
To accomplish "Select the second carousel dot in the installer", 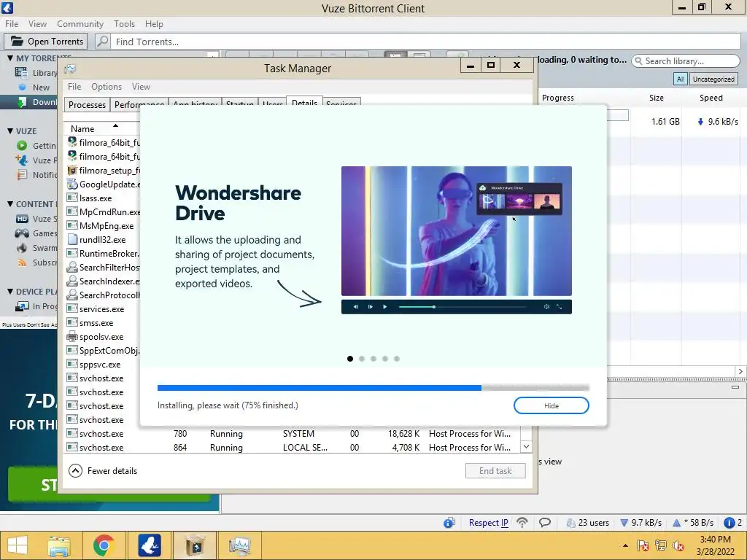I will [x=362, y=359].
